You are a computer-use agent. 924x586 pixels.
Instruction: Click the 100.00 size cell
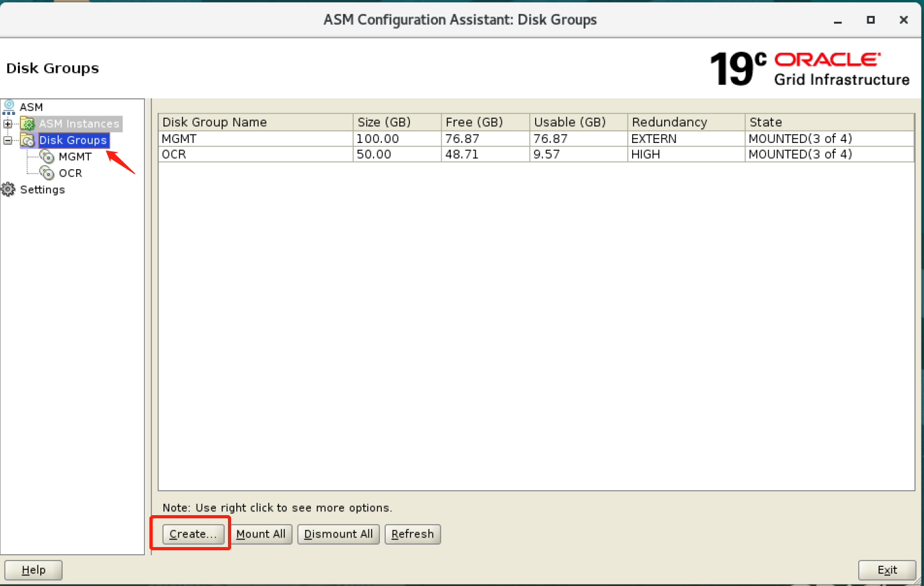coord(397,139)
